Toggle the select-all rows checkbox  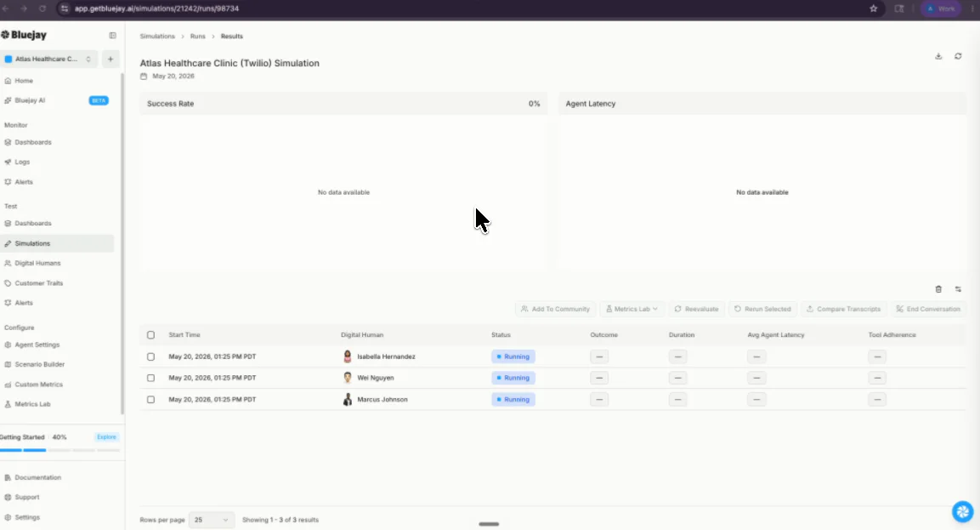click(x=150, y=335)
